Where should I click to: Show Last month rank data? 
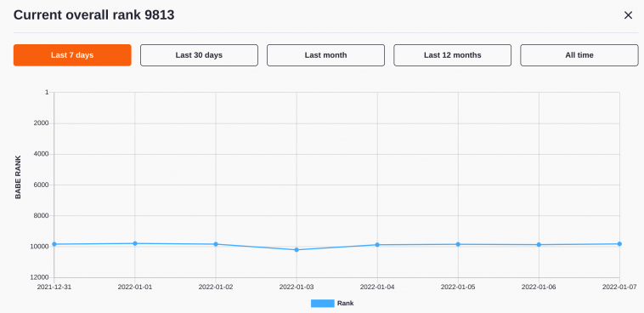325,55
